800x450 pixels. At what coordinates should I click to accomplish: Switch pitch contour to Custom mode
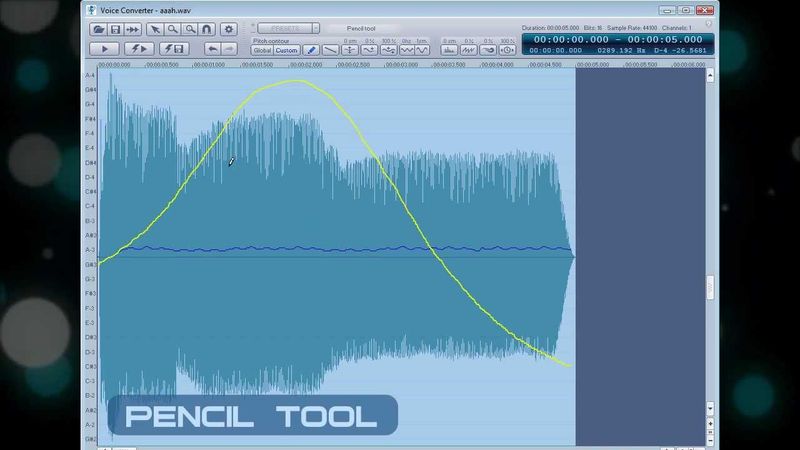(286, 51)
